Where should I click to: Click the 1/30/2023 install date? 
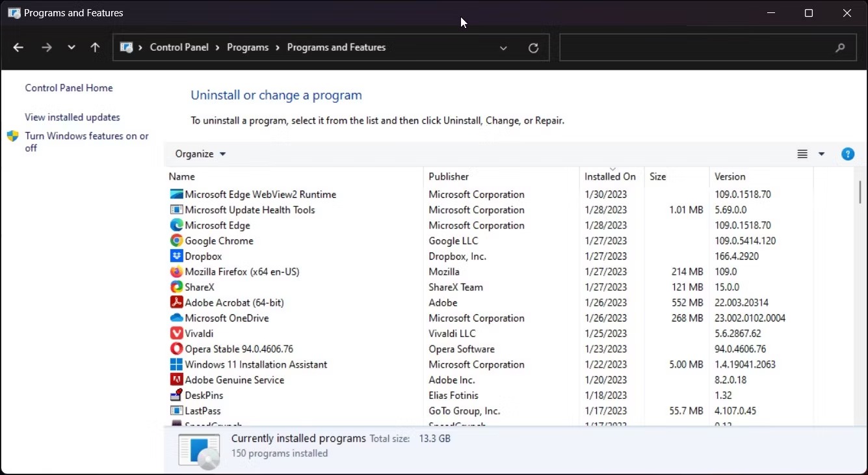click(605, 194)
